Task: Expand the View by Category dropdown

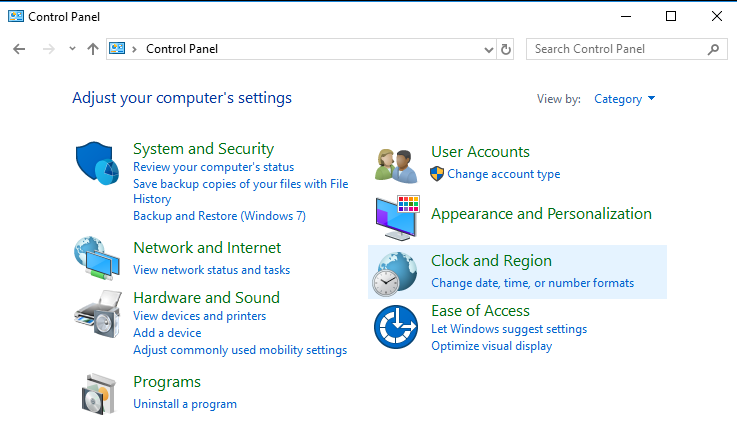Action: 624,99
